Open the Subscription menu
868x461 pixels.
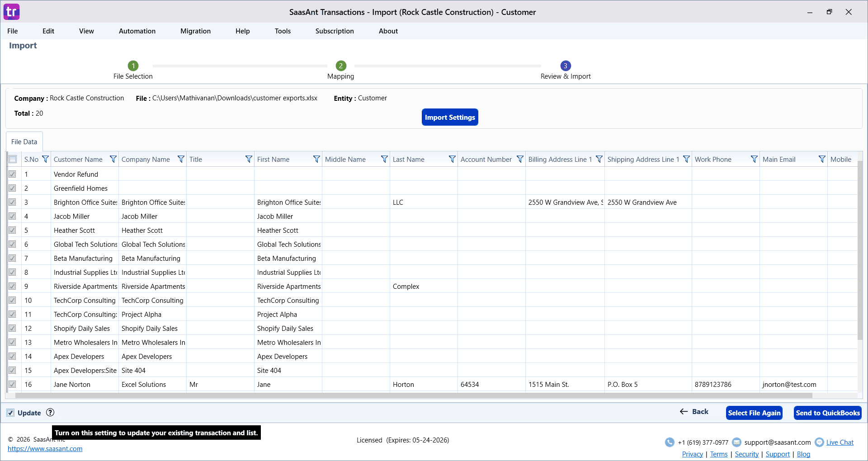[335, 31]
